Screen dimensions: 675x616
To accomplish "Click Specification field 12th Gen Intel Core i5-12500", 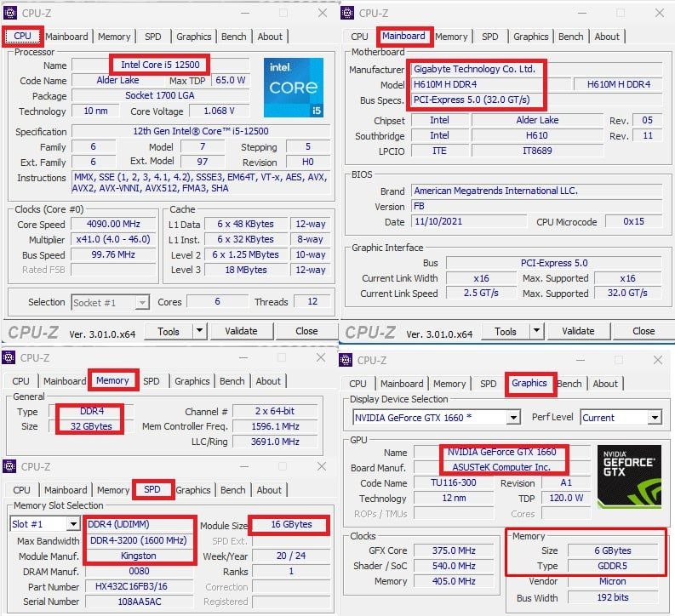I will point(201,131).
